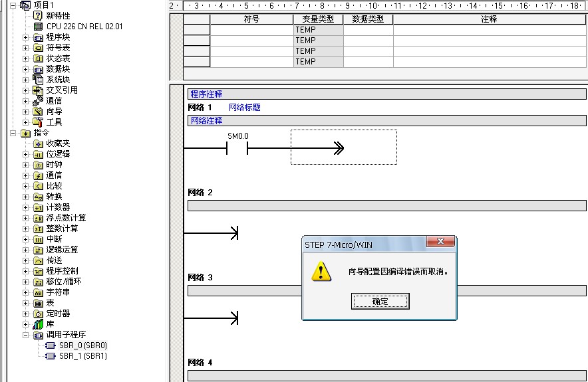
Task: Collapse the 调用子程序 tree node
Action: [x=26, y=335]
